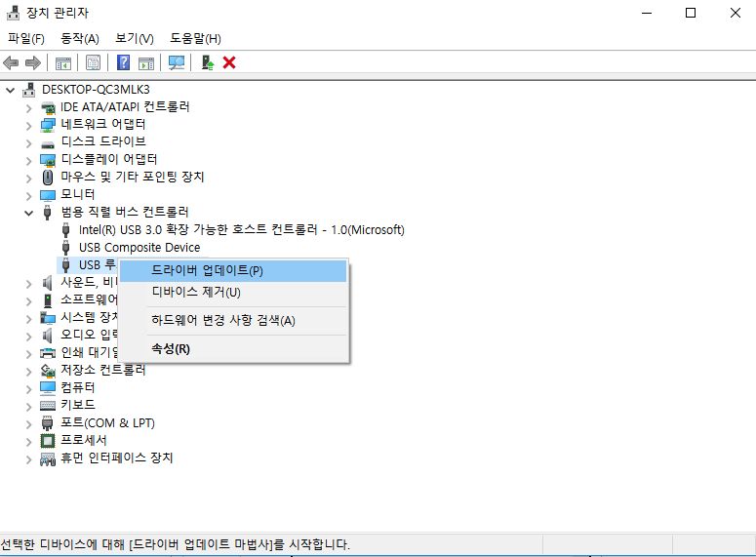Select the 모니터 label
This screenshot has width=756, height=557.
(x=78, y=194)
